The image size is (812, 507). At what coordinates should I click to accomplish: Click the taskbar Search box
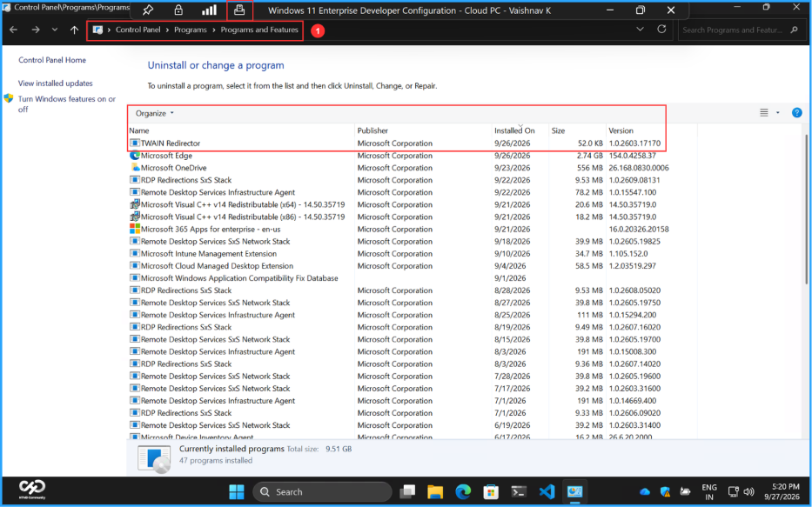click(322, 491)
